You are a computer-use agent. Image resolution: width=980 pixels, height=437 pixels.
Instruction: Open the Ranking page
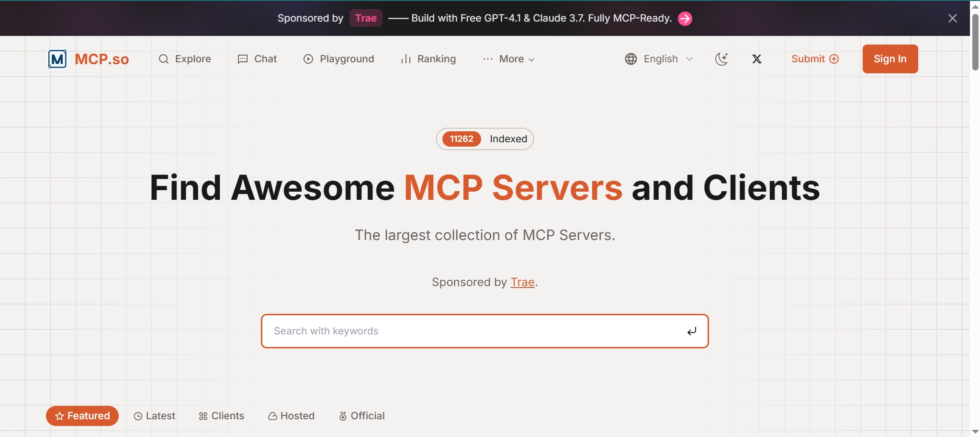428,59
